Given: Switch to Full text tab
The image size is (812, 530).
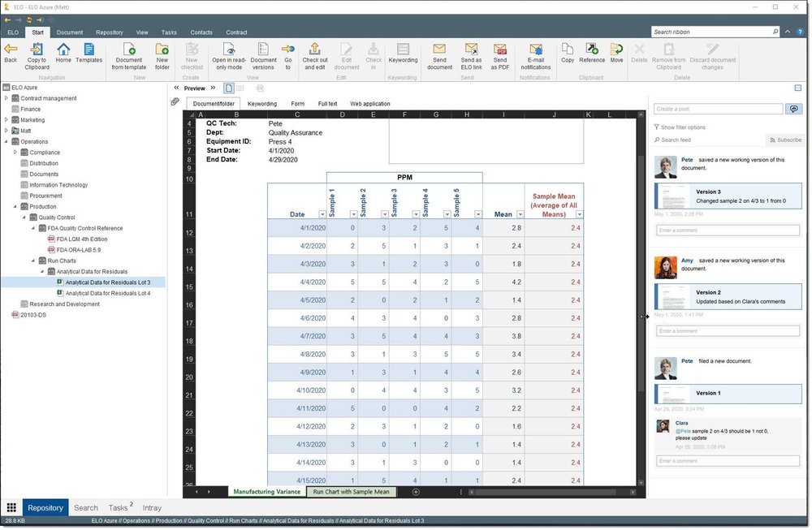Looking at the screenshot, I should click(327, 104).
